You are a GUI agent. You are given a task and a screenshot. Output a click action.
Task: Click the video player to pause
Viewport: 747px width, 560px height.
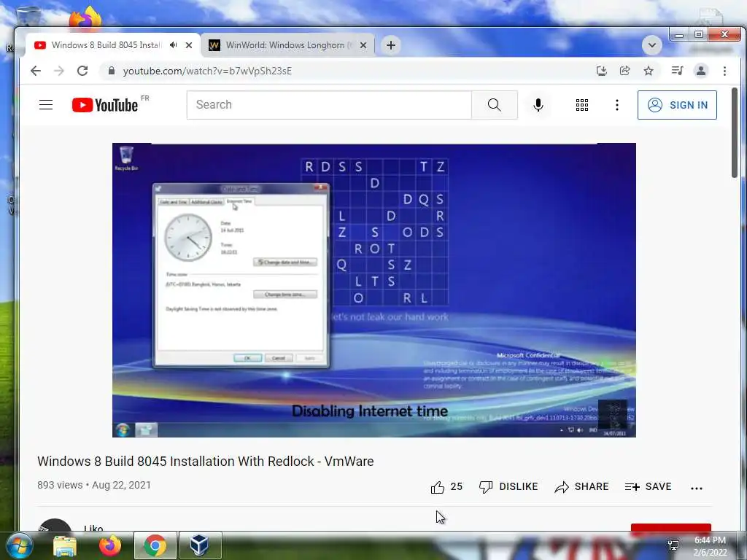point(374,290)
